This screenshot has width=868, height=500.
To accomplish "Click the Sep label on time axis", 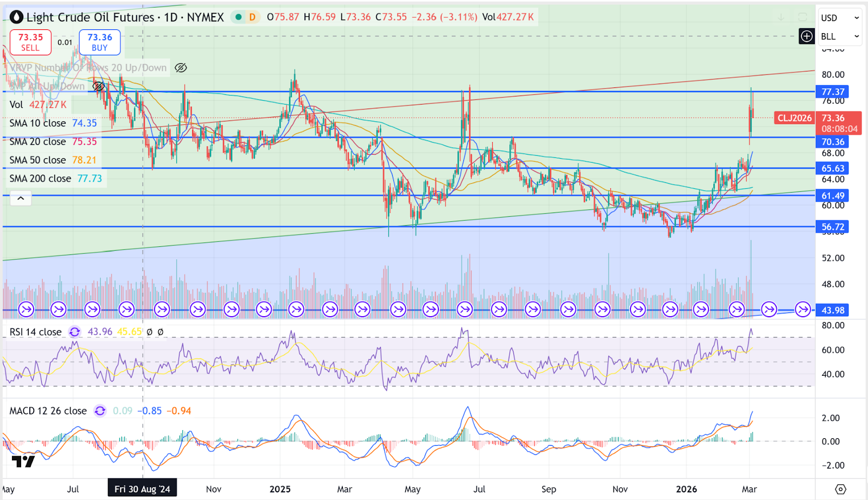I will pos(549,489).
